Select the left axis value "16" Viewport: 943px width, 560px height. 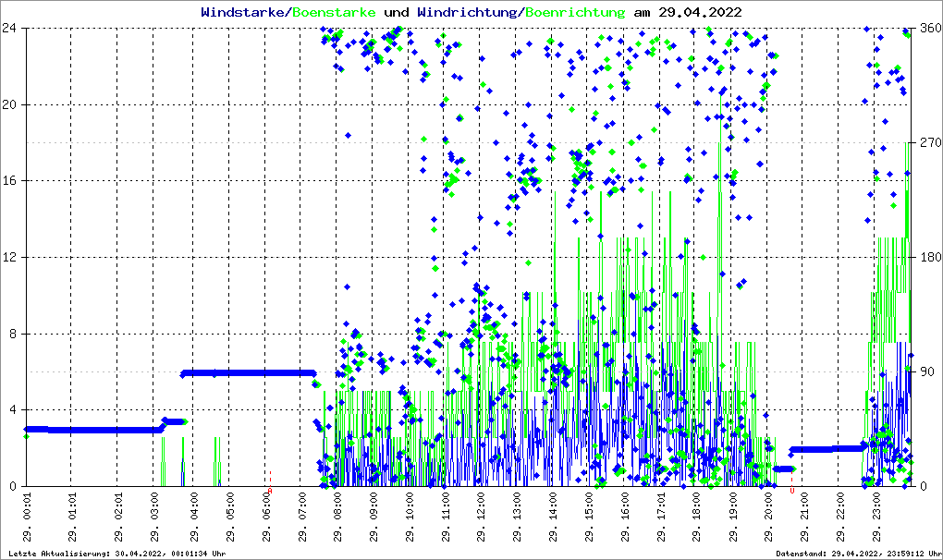tap(9, 181)
